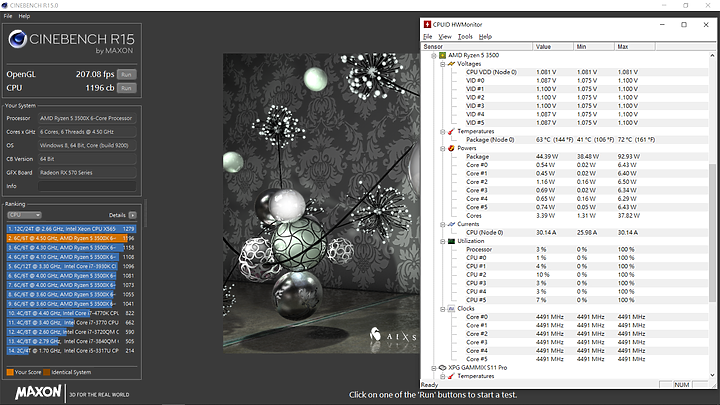Select the CPU #2 utilization row

565,275
